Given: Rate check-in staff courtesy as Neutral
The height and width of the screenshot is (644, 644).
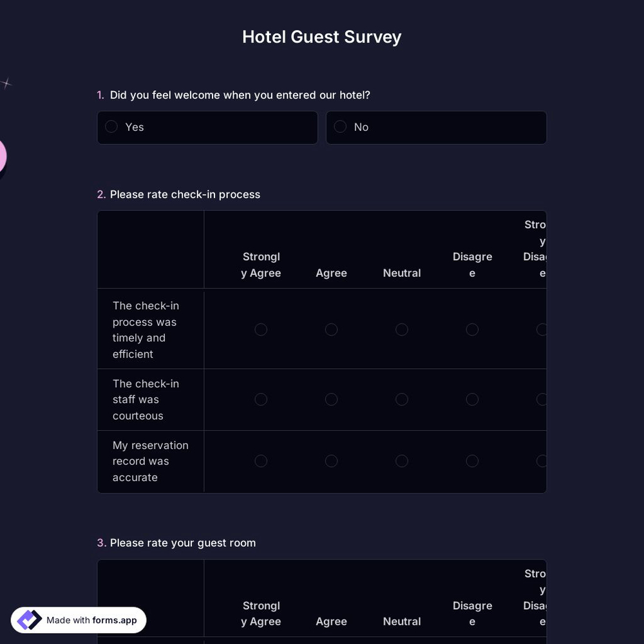Looking at the screenshot, I should point(402,399).
